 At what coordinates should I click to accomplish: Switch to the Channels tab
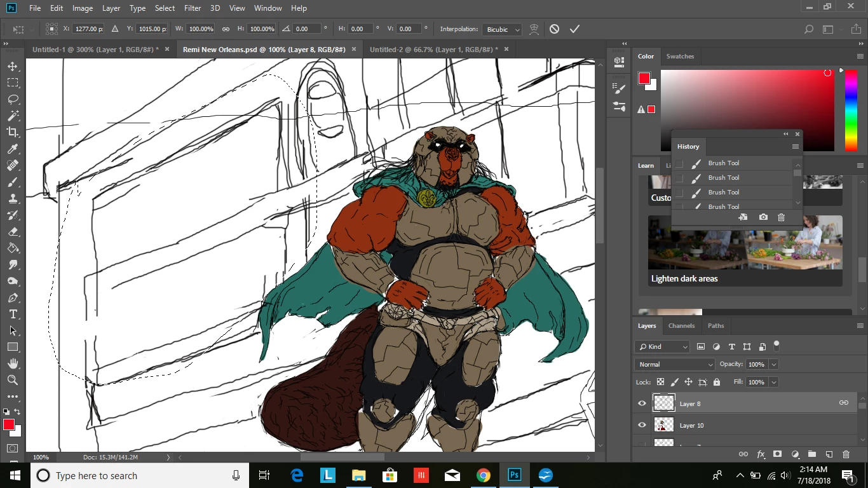pyautogui.click(x=681, y=325)
